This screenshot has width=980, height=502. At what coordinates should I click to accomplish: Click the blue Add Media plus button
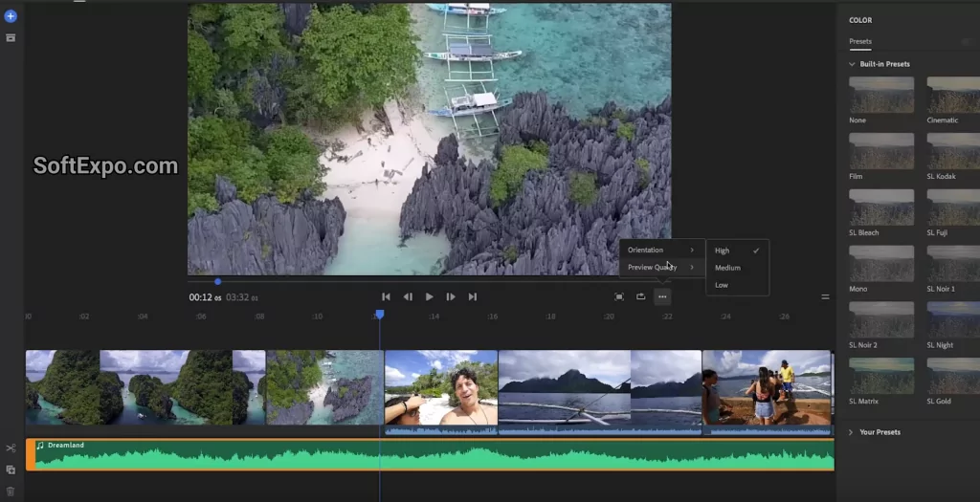(11, 16)
